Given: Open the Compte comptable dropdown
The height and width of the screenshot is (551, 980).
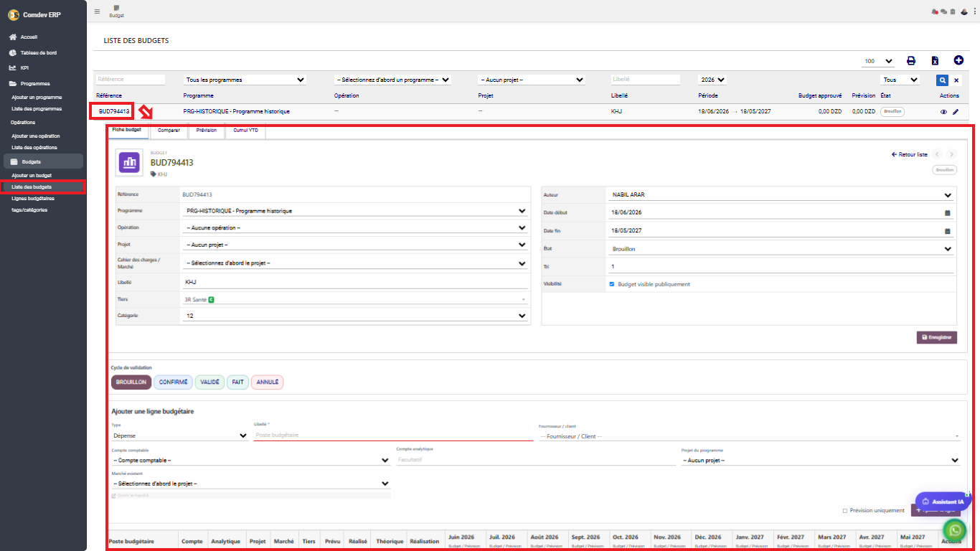Looking at the screenshot, I should coord(251,460).
